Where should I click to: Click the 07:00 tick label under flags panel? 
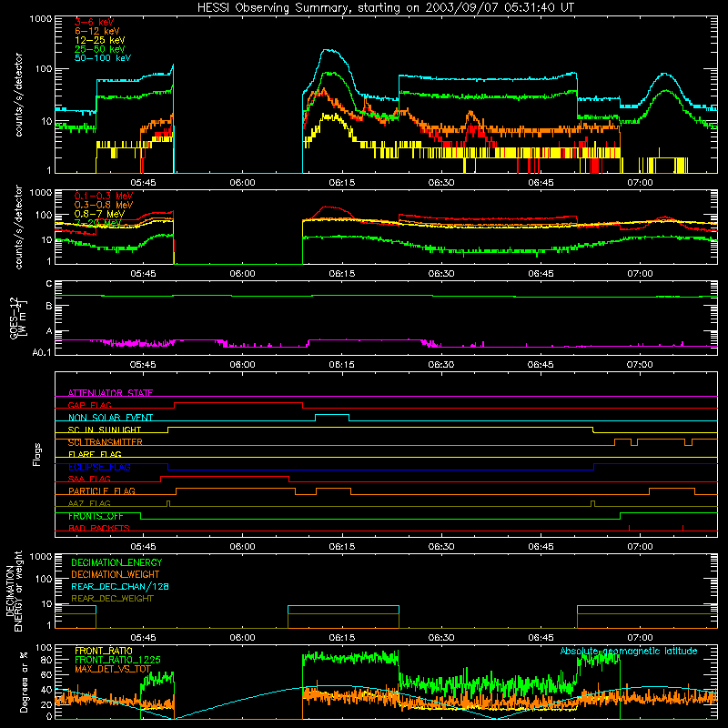[640, 547]
